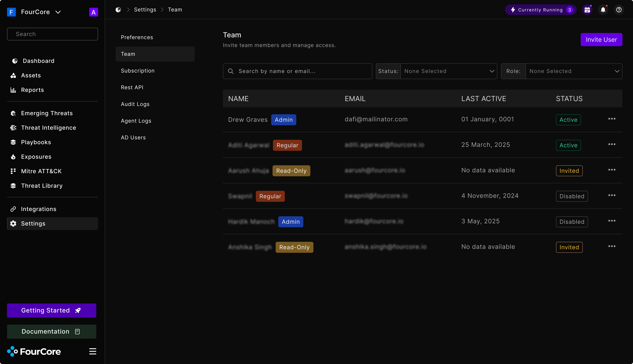This screenshot has height=364, width=633.
Task: Open the Rest API settings tab
Action: [x=155, y=87]
